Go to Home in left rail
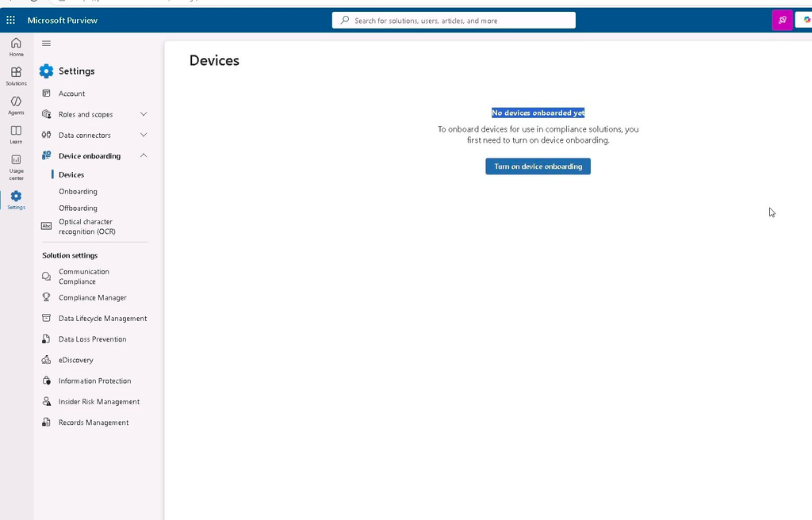The width and height of the screenshot is (812, 520). coord(16,47)
